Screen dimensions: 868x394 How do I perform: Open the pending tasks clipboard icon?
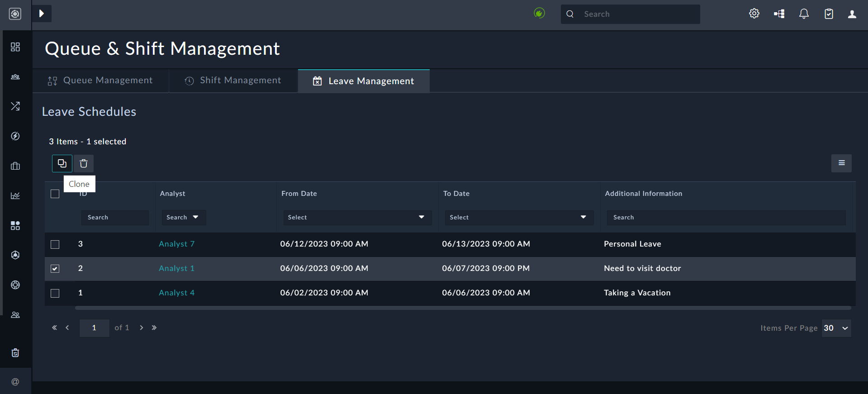point(829,14)
